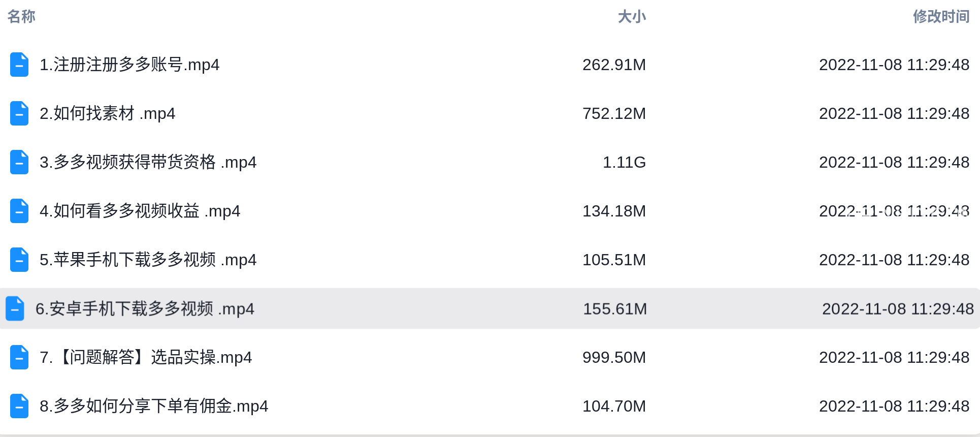Click file name 7.【问题解答】选品实操.mp4
The image size is (980, 437).
click(x=146, y=357)
